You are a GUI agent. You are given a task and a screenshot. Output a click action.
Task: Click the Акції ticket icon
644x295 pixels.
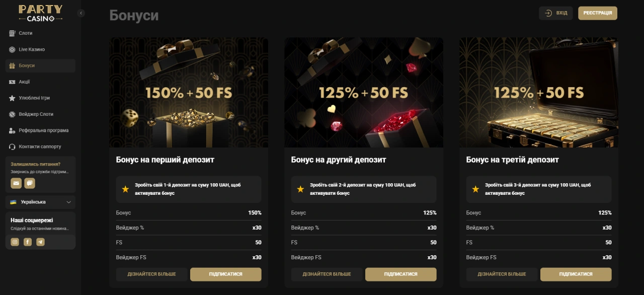coord(12,82)
